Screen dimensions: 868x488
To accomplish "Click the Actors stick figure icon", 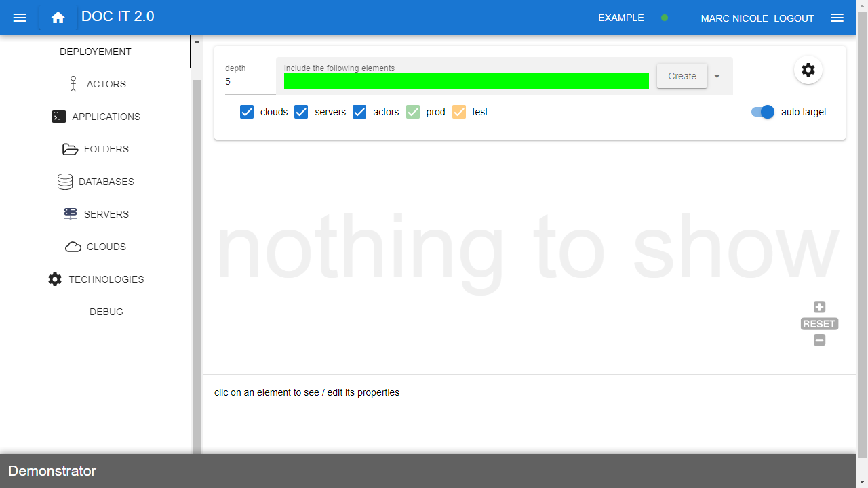I will point(73,84).
